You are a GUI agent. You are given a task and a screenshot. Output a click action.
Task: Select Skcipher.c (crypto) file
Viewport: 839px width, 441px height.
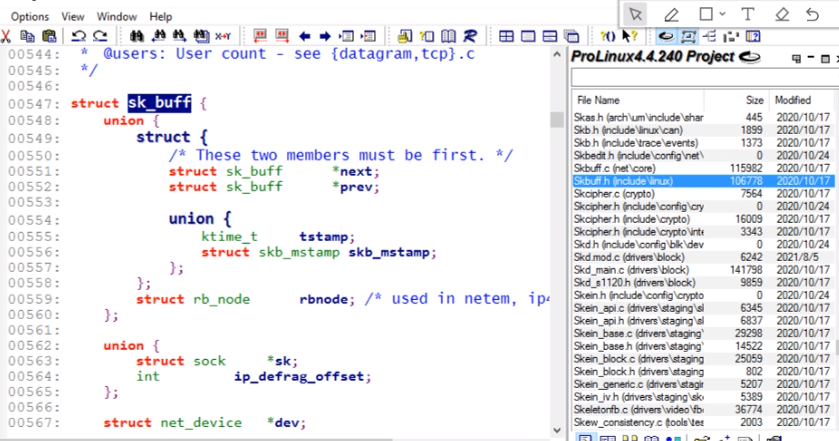coord(703,194)
